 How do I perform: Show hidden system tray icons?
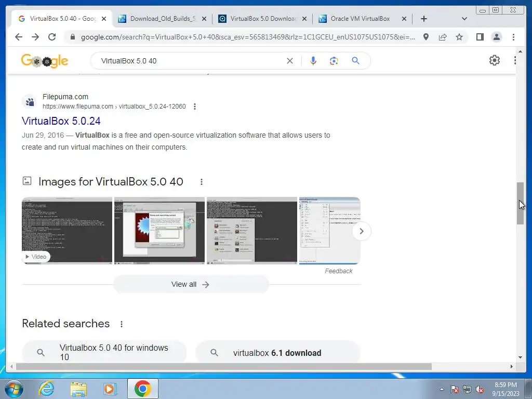(x=442, y=389)
